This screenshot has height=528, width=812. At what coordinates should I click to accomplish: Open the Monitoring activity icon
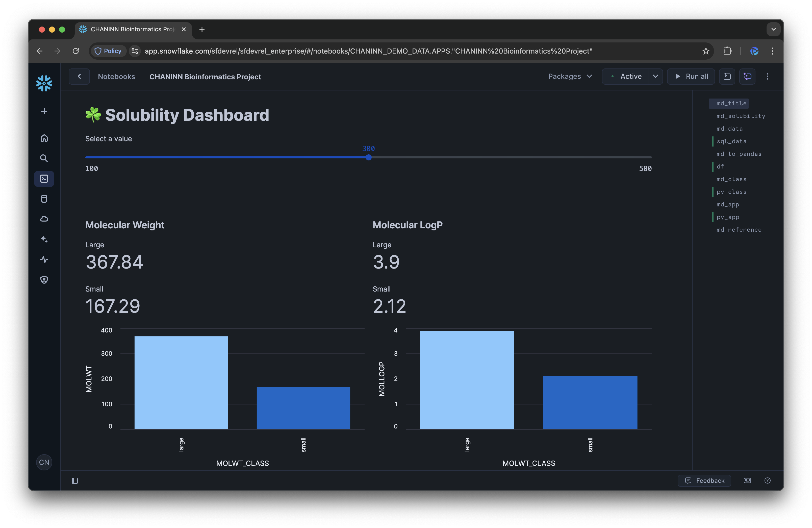point(44,259)
